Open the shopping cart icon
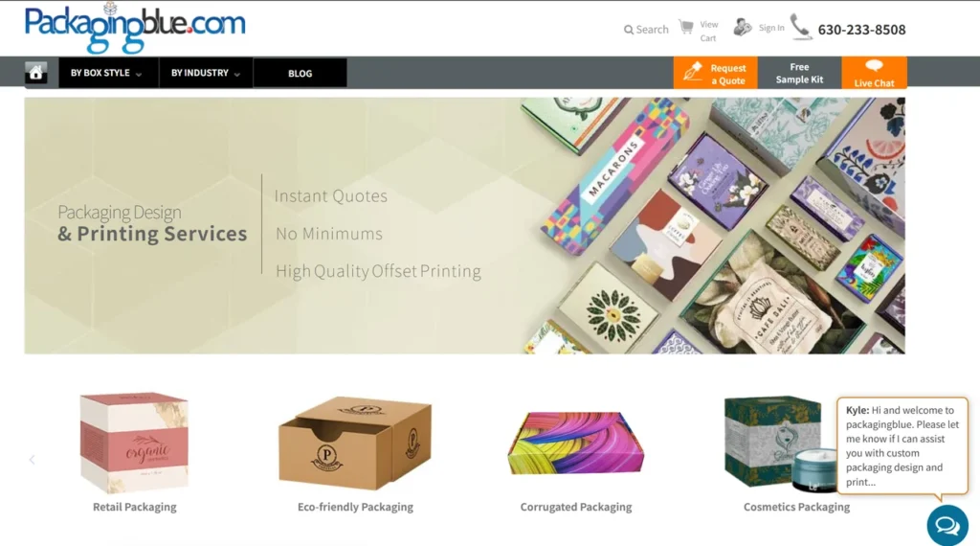The height and width of the screenshot is (546, 980). (686, 27)
